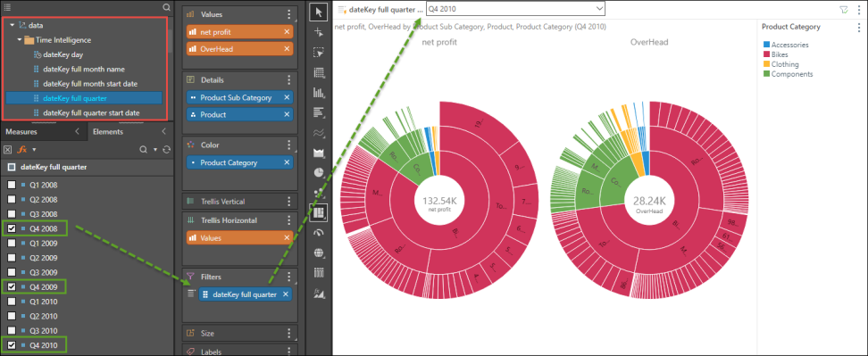Remove OverHead chip from Values

[x=287, y=49]
